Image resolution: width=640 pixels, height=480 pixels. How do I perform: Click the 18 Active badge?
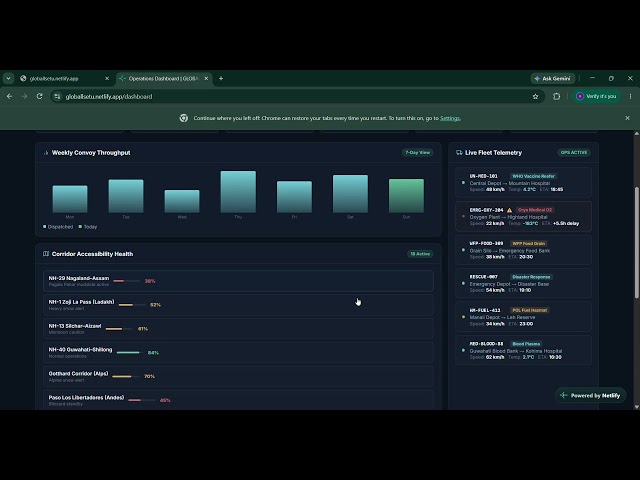[420, 254]
